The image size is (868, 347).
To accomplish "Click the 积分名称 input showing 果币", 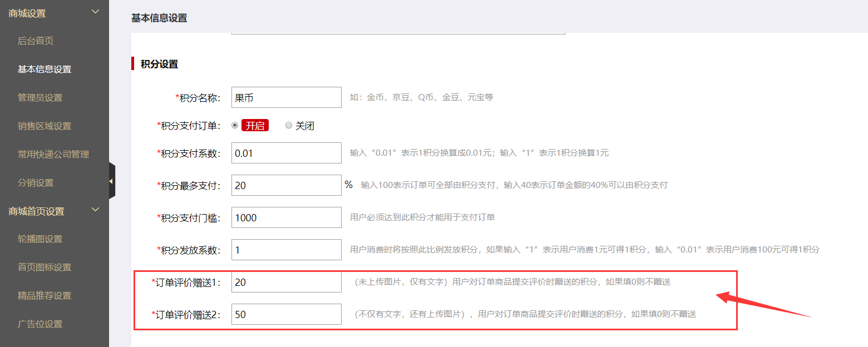I will [286, 97].
